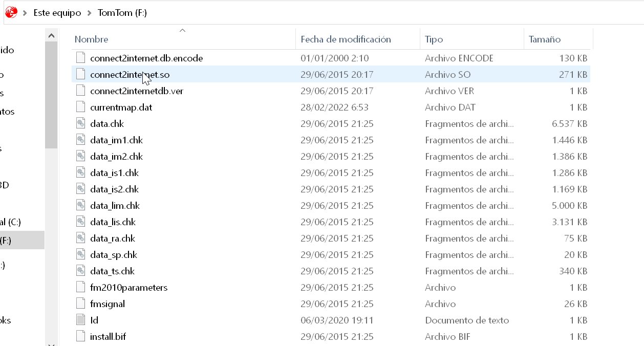Click the date '28/02/2022 6:53'

[x=334, y=107]
